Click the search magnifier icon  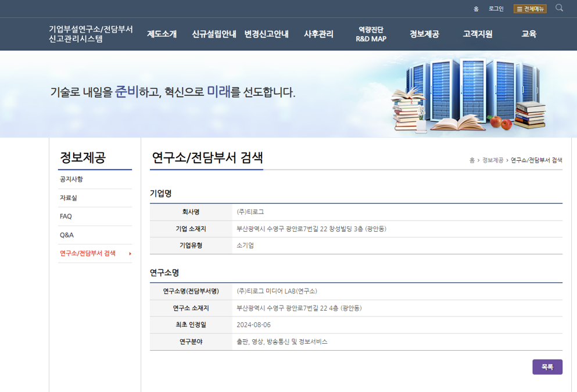click(559, 8)
